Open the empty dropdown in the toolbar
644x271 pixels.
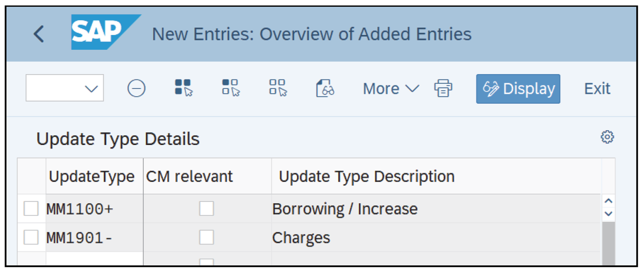pos(65,88)
